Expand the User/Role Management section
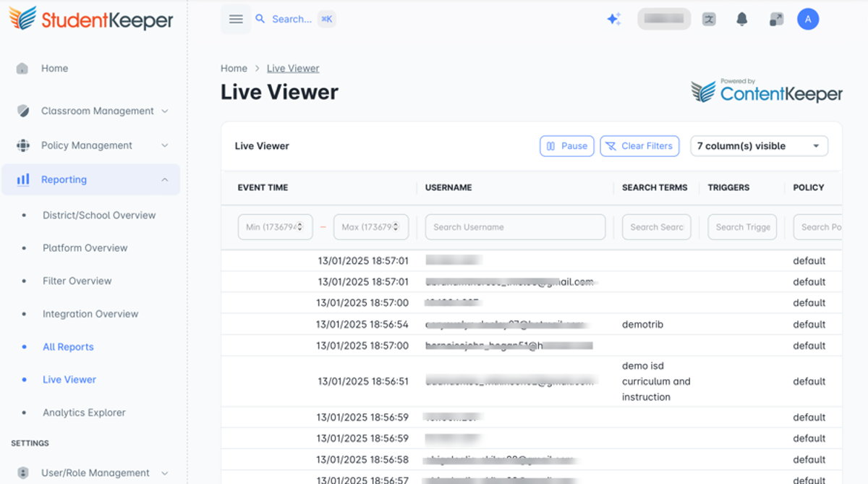The width and height of the screenshot is (868, 484). pos(95,472)
